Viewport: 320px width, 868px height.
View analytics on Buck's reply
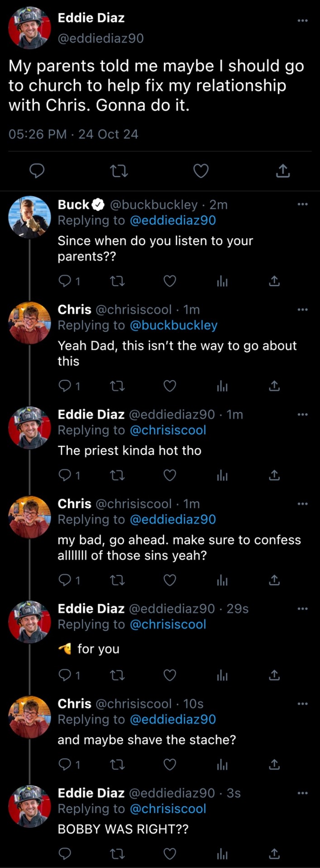(222, 281)
